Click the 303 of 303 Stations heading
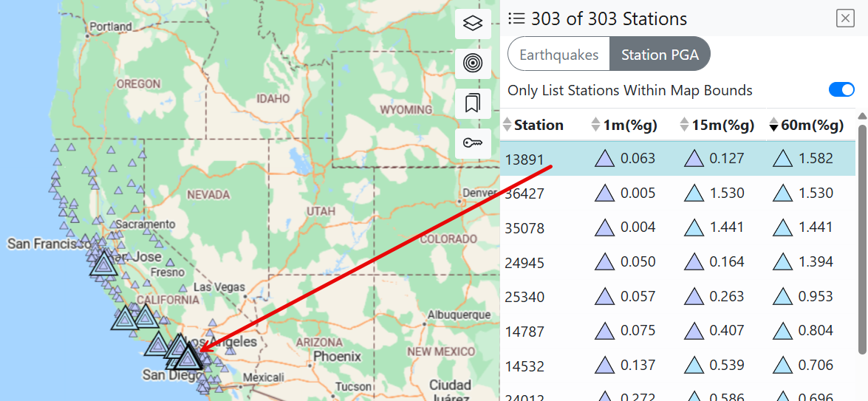This screenshot has height=401, width=868. click(x=609, y=18)
